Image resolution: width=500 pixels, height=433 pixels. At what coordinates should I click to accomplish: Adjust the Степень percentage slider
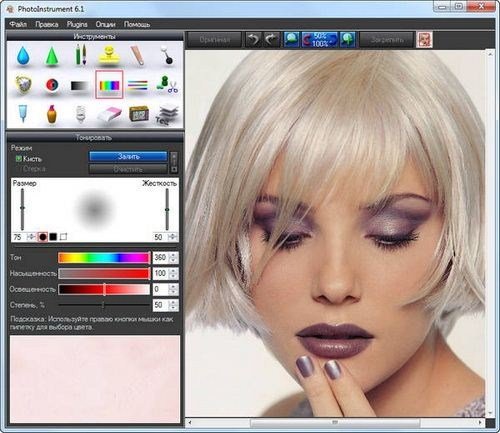(x=104, y=305)
